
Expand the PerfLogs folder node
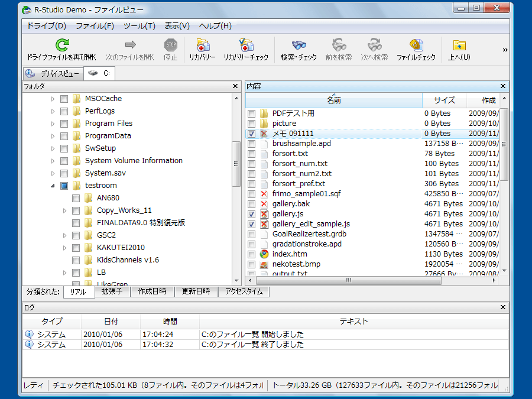point(53,111)
